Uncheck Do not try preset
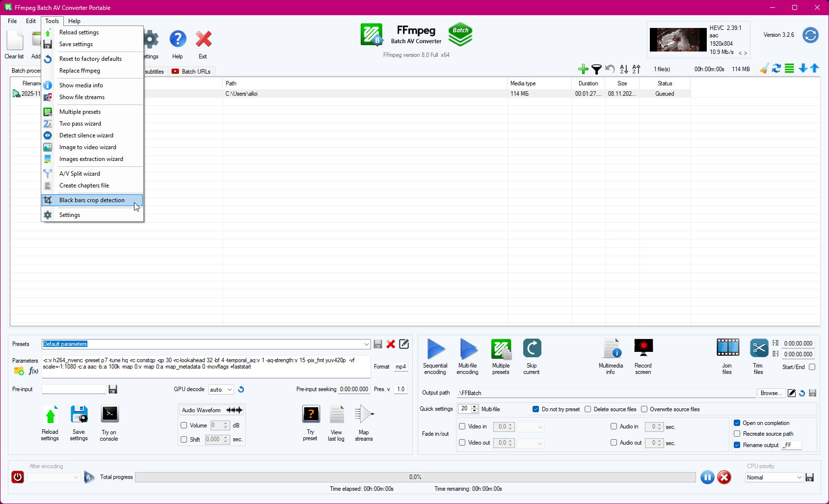This screenshot has width=829, height=504. coord(535,409)
